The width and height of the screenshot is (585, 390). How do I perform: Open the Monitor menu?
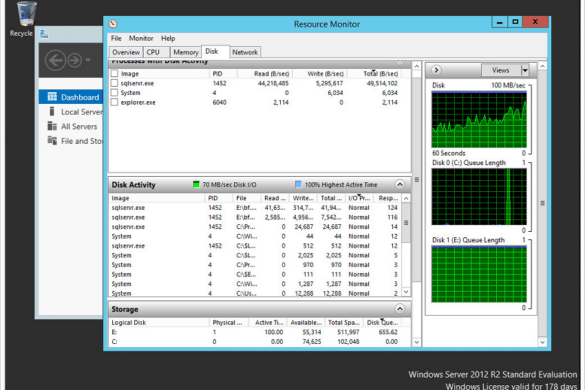tap(141, 38)
